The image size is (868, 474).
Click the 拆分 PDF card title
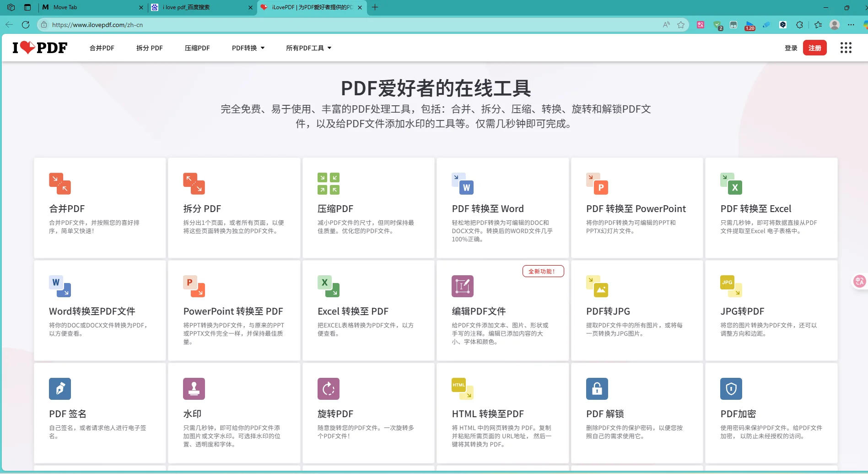(x=202, y=209)
